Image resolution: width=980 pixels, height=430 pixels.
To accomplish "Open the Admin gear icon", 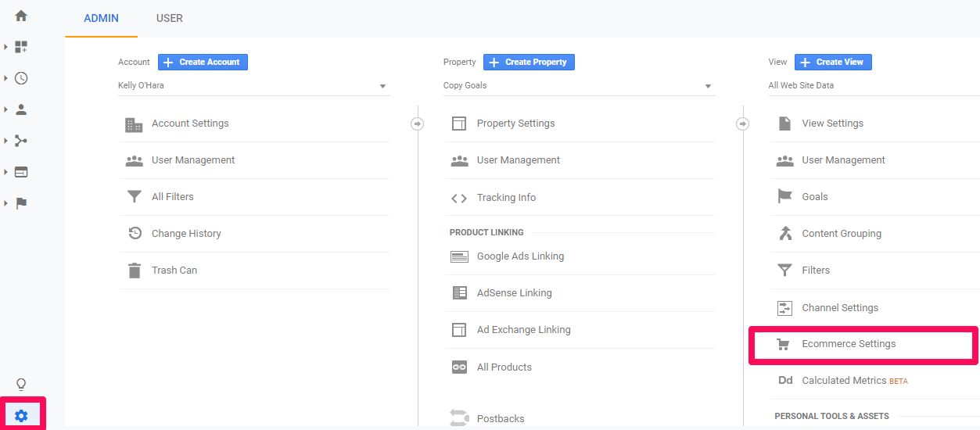I will coord(21,416).
